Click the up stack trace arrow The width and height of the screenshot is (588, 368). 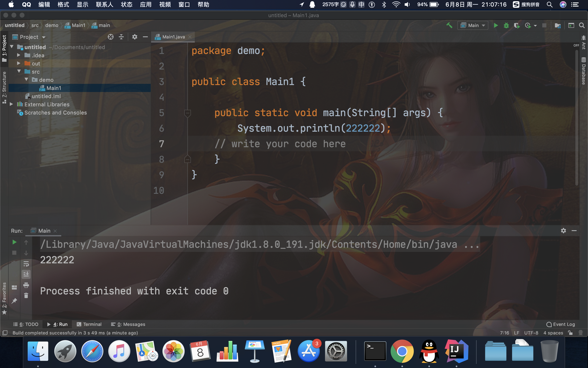tap(26, 242)
